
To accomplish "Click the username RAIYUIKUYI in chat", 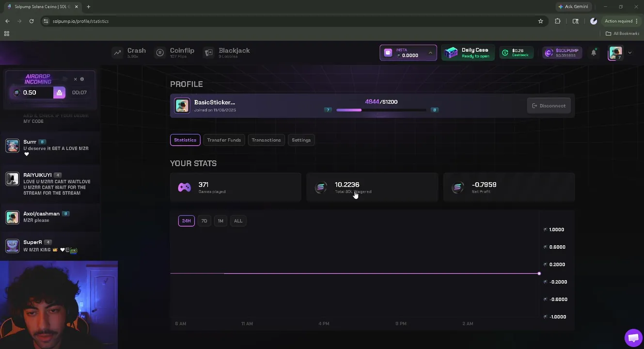I will point(37,175).
